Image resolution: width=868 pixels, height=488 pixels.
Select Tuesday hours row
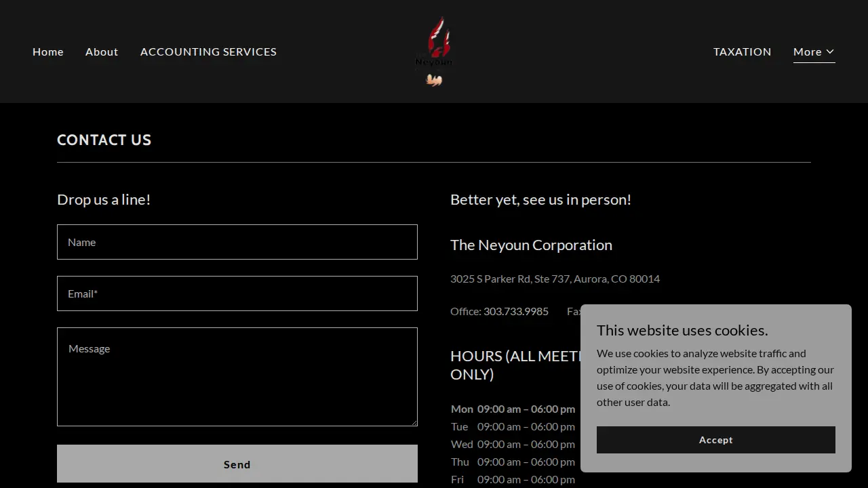(513, 426)
